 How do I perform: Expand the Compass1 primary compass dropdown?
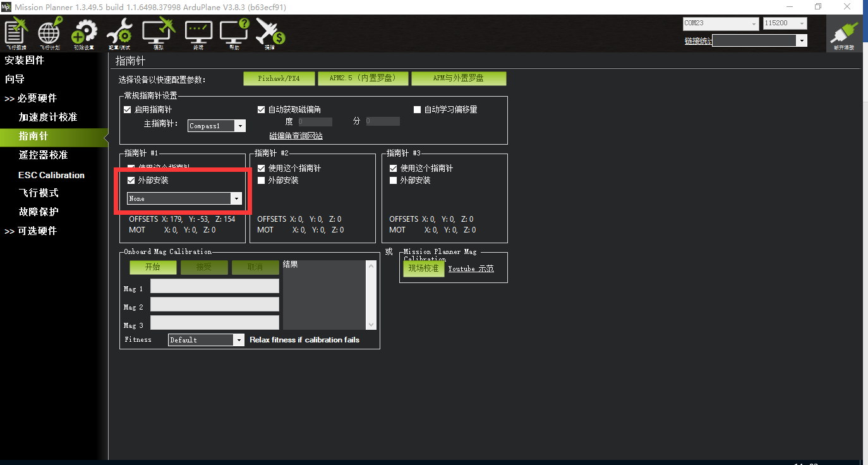(x=217, y=126)
